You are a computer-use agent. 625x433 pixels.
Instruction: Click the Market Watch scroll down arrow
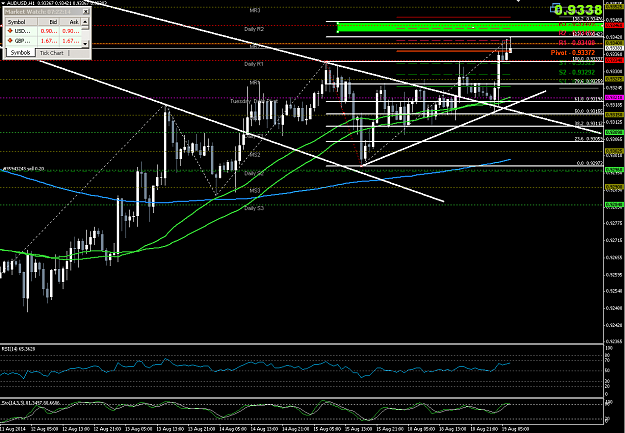[85, 43]
